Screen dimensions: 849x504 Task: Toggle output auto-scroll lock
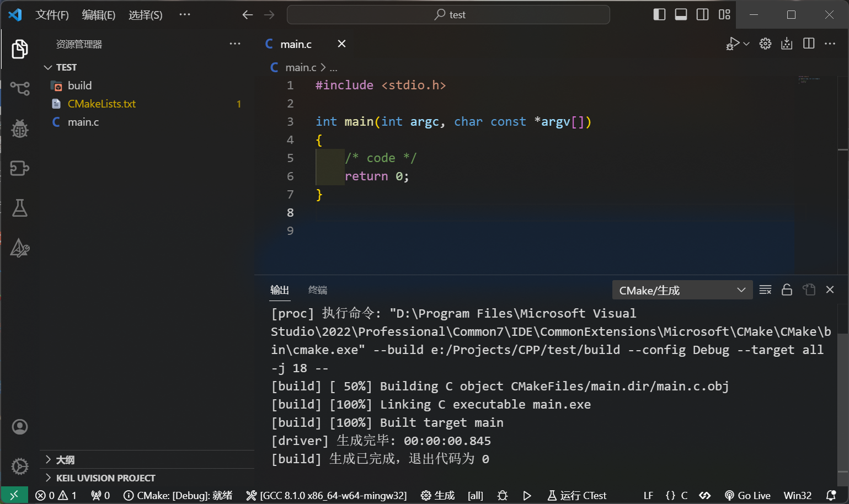click(x=787, y=289)
